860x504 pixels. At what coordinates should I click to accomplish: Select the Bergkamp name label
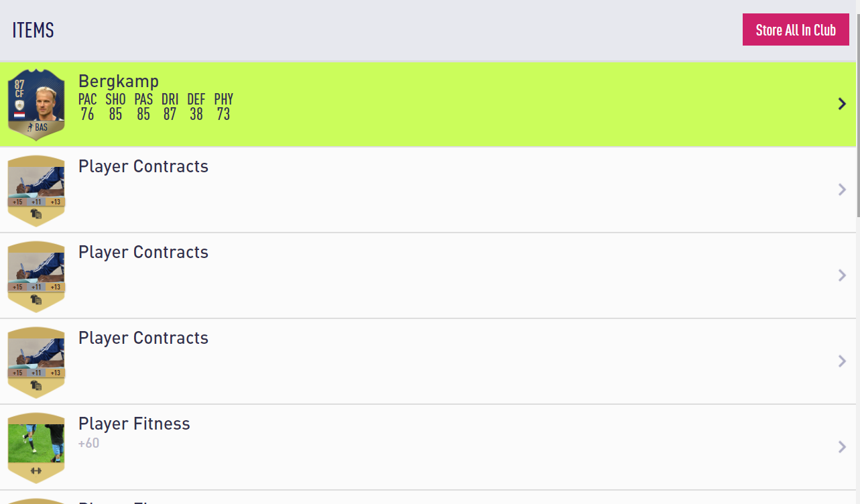(x=119, y=82)
